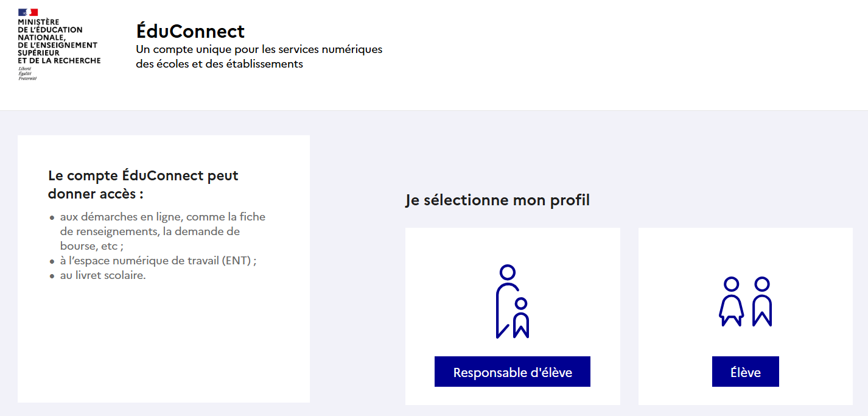Click the 'Un compte unique' subtitle text
Screen dimensions: 868x416
click(259, 56)
